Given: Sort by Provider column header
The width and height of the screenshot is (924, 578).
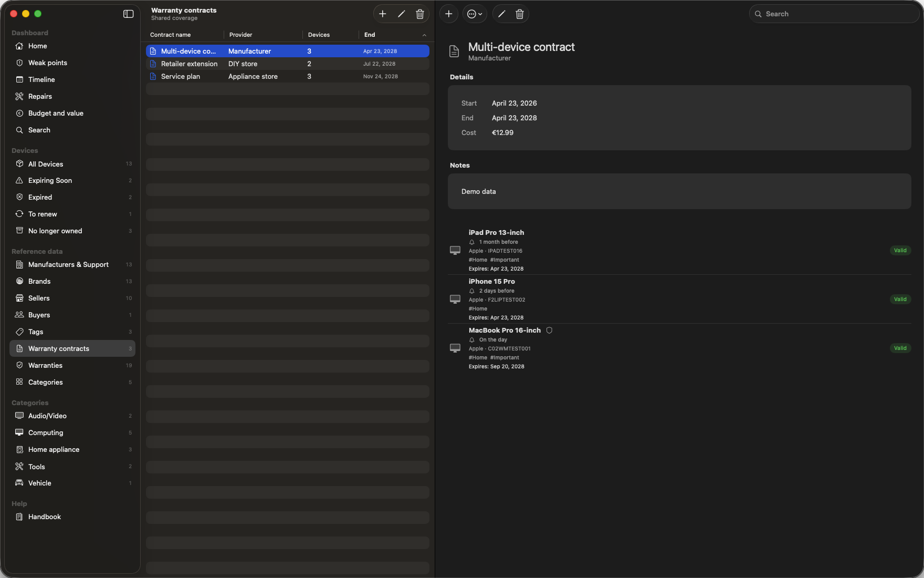Looking at the screenshot, I should click(241, 35).
